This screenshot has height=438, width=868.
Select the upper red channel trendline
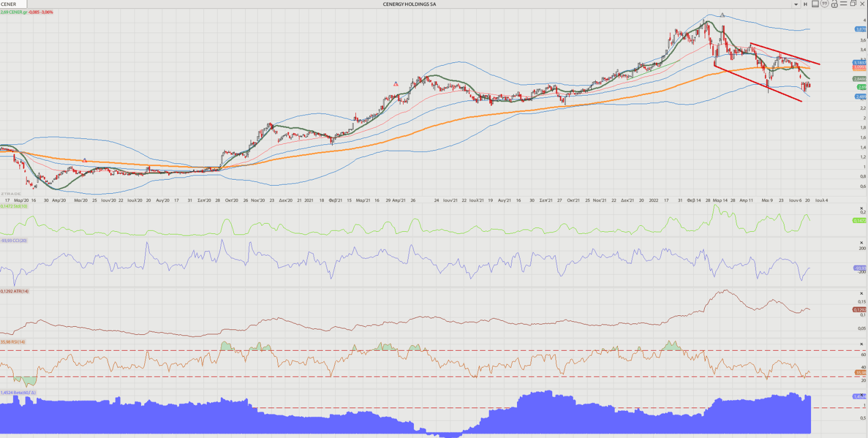point(785,54)
